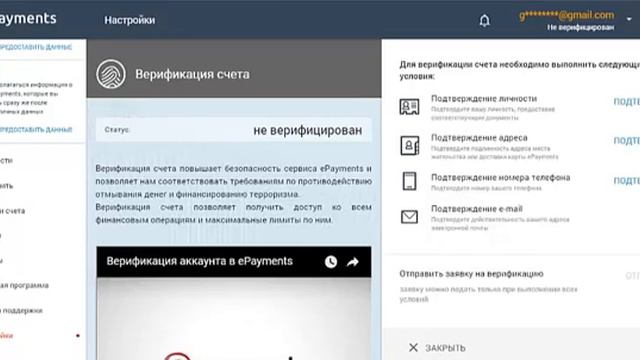Click Подтверждение номера телефона heading
Screen dimensions: 640x360
500,178
